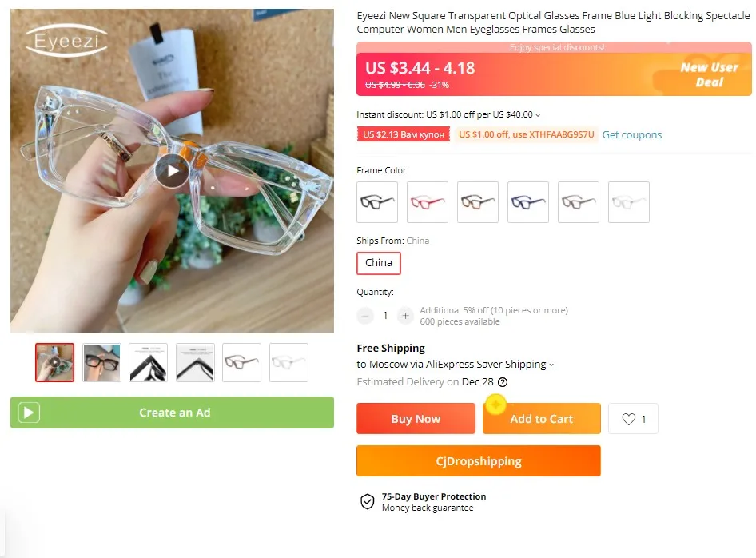This screenshot has height=558, width=756.
Task: Open the second thumbnail with black glasses
Action: coord(102,362)
